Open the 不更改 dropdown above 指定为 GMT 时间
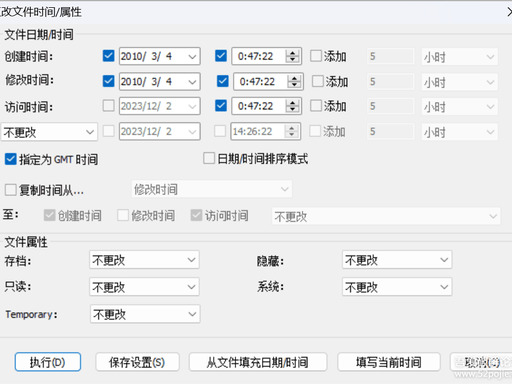 [x=49, y=132]
